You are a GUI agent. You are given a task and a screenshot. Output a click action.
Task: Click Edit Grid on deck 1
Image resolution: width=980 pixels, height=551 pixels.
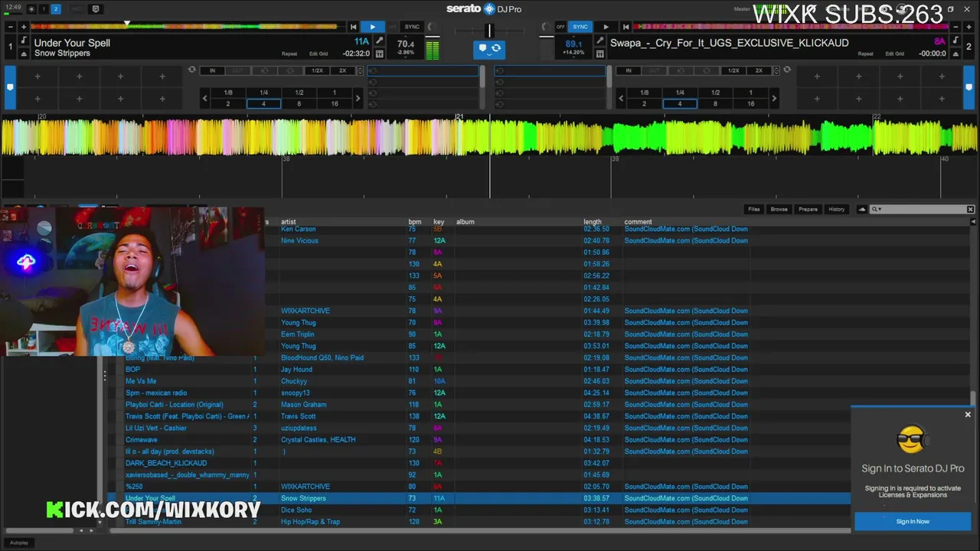click(x=318, y=54)
